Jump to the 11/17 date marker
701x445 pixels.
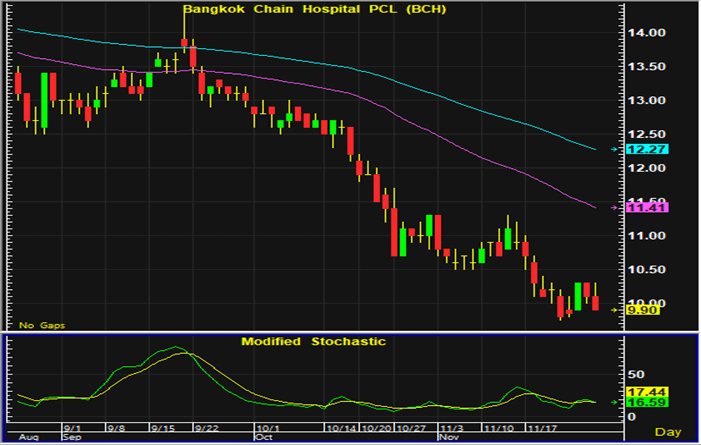pos(535,427)
